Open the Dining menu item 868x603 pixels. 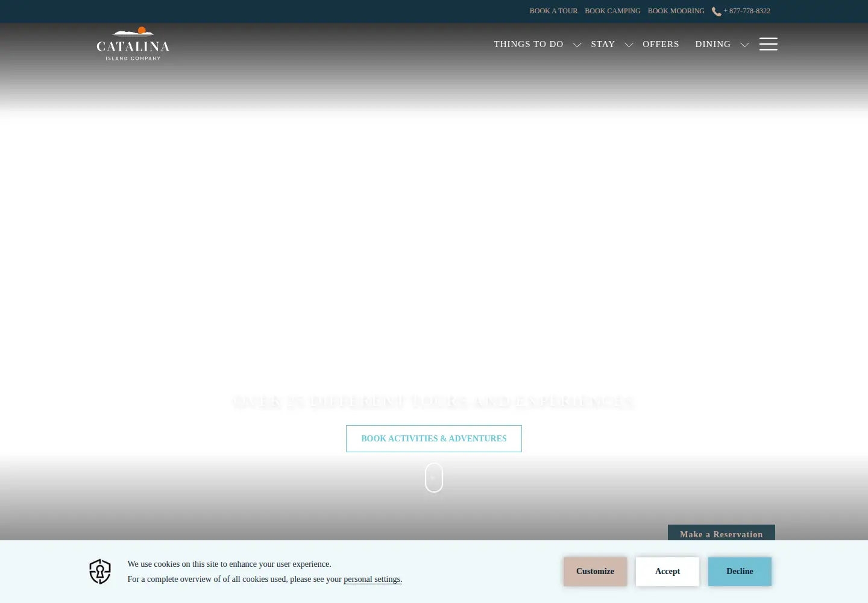pos(713,44)
